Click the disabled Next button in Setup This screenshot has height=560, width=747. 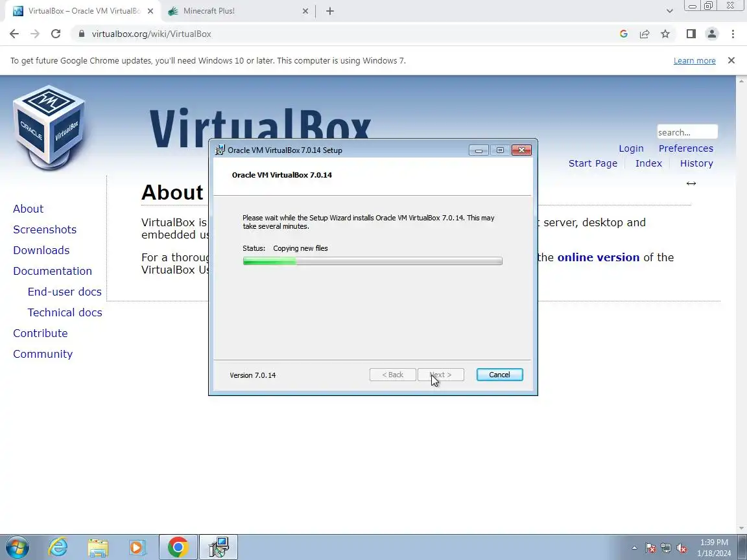tap(441, 375)
